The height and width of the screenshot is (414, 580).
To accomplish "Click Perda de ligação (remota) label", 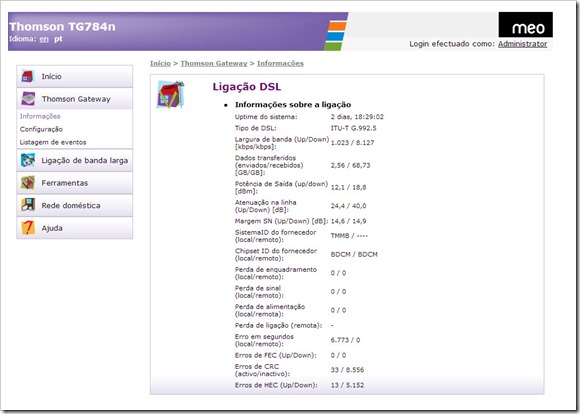I will click(x=279, y=326).
